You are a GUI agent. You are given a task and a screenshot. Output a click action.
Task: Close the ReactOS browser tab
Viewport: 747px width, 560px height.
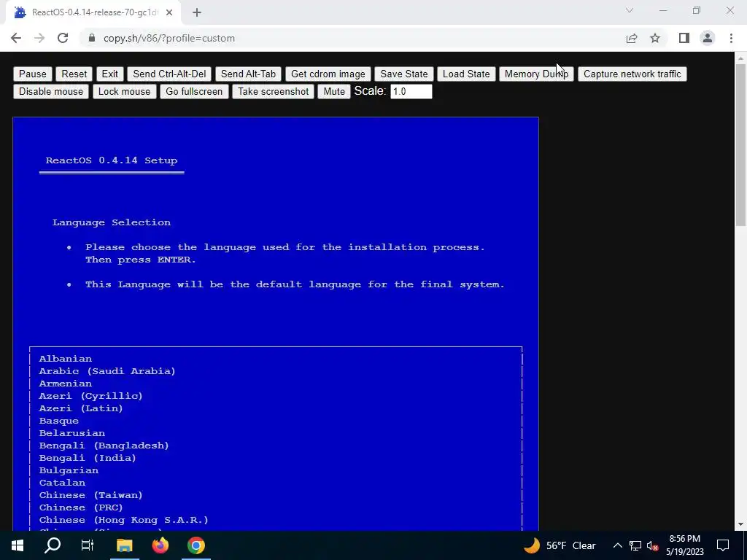[x=169, y=13]
